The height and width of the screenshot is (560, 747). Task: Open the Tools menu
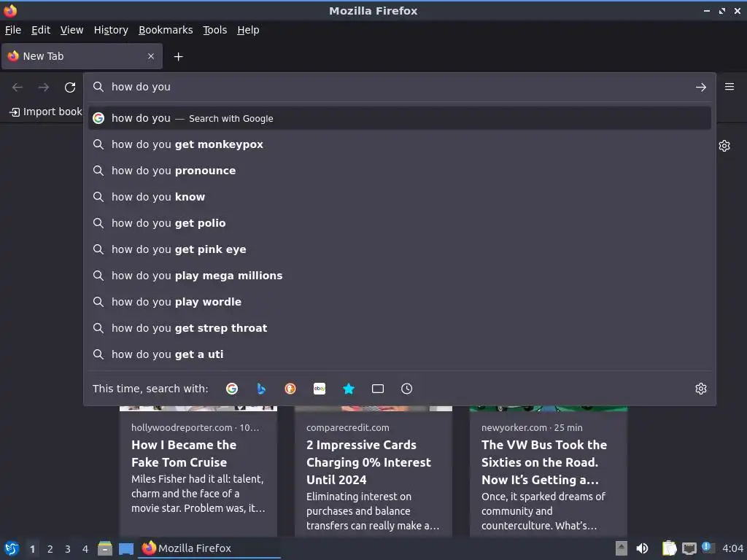(215, 30)
